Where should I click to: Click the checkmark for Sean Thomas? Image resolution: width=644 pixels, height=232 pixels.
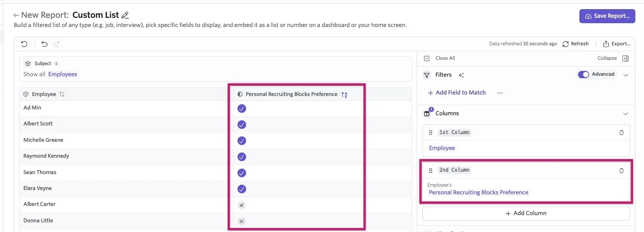click(x=242, y=173)
